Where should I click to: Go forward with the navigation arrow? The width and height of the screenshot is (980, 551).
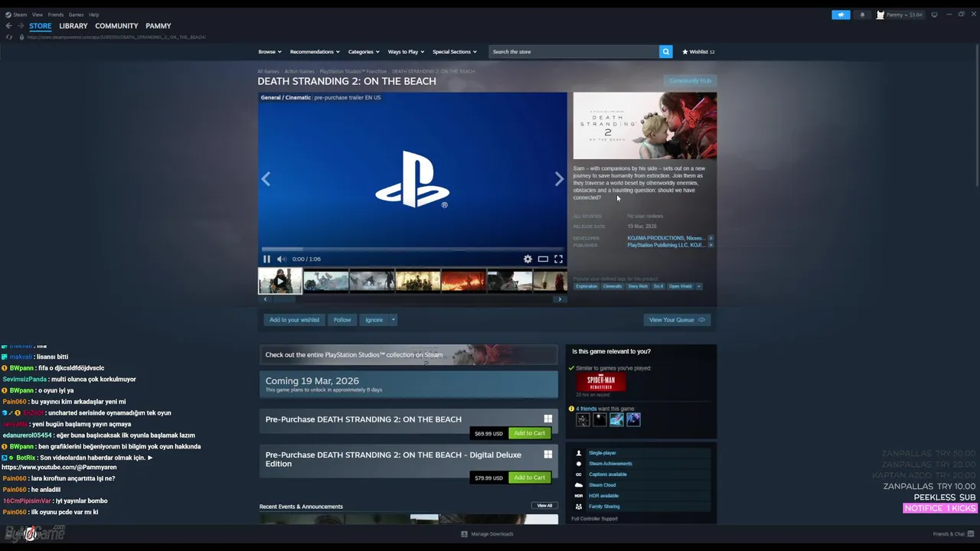(x=21, y=26)
